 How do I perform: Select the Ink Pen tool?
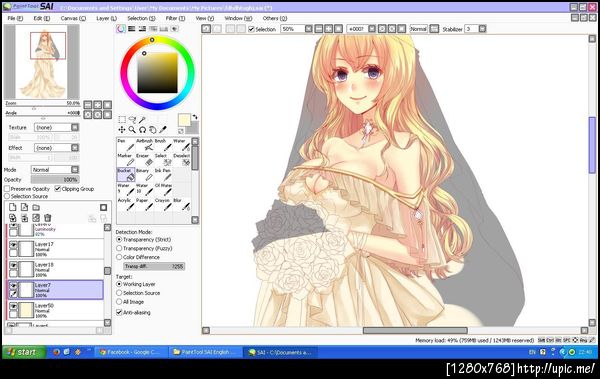(163, 175)
